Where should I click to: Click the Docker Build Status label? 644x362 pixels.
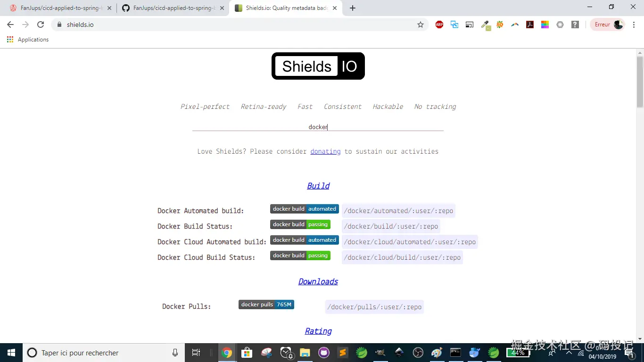click(x=195, y=226)
